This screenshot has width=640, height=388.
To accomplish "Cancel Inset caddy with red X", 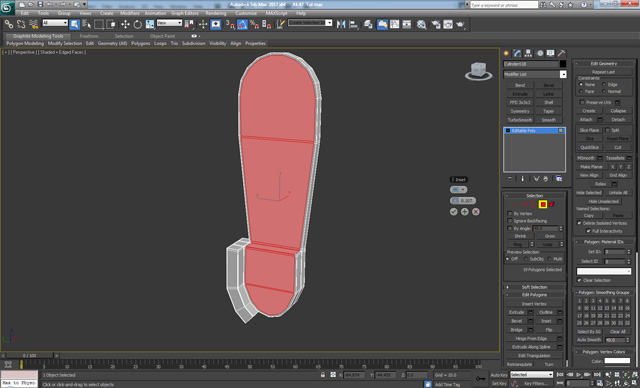I will coord(476,212).
